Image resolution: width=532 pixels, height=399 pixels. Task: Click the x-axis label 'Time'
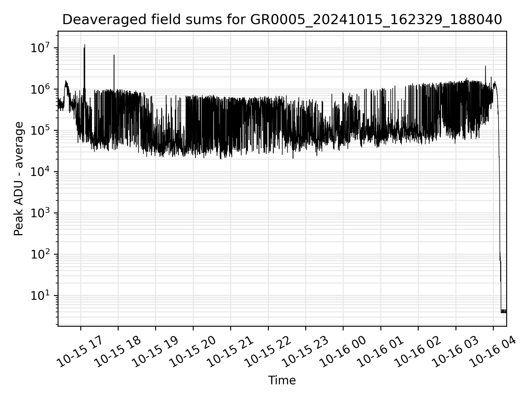(282, 380)
